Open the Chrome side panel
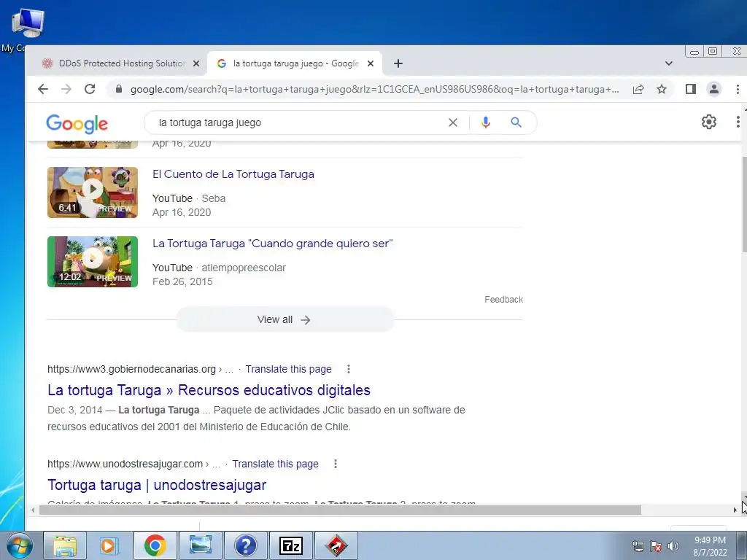The image size is (747, 560). pyautogui.click(x=691, y=89)
